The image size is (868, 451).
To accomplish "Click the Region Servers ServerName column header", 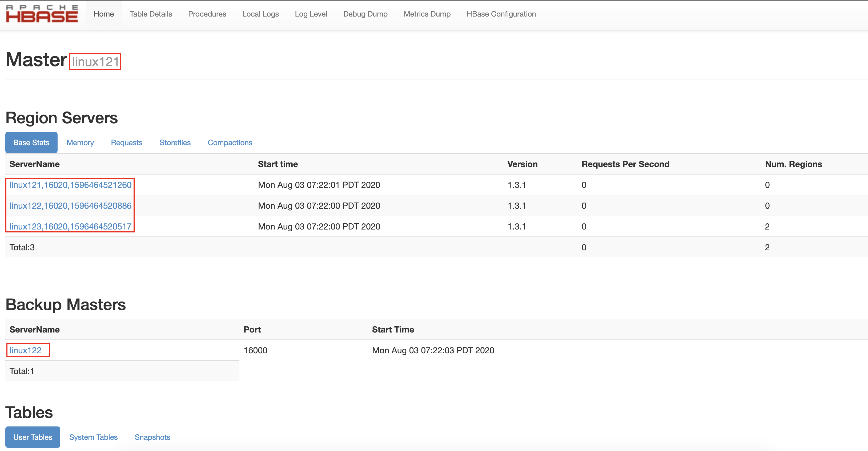I will (34, 164).
